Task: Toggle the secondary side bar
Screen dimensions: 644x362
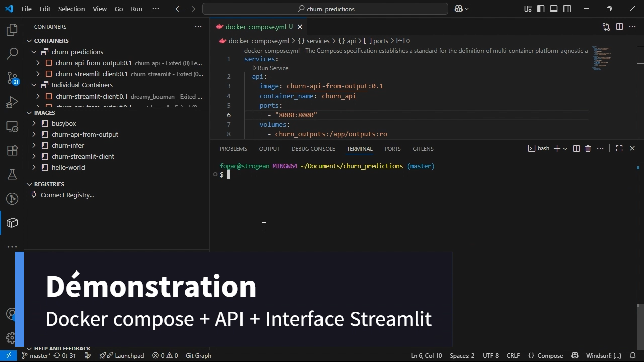Action: click(x=567, y=9)
